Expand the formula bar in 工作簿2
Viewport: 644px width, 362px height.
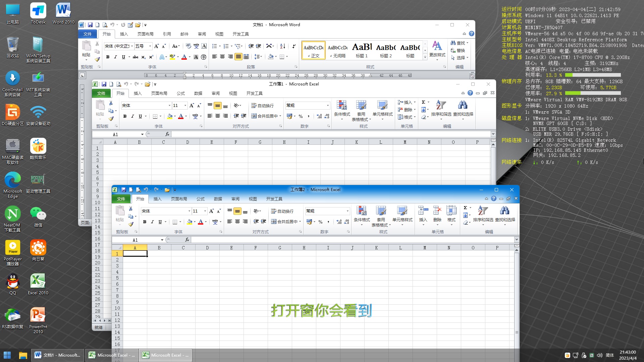click(x=517, y=240)
